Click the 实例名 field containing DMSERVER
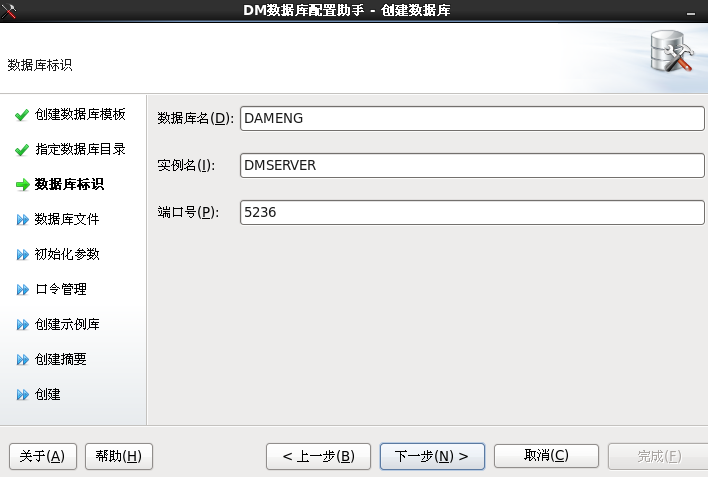This screenshot has height=477, width=708. tap(472, 165)
